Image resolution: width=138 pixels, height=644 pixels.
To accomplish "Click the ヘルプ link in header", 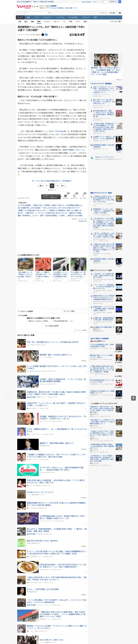I will [x=94, y=2].
